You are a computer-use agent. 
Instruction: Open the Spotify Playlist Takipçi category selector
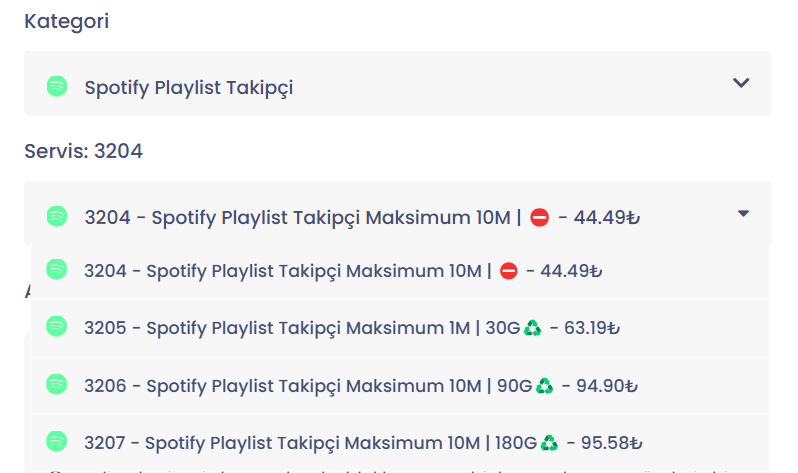(398, 84)
